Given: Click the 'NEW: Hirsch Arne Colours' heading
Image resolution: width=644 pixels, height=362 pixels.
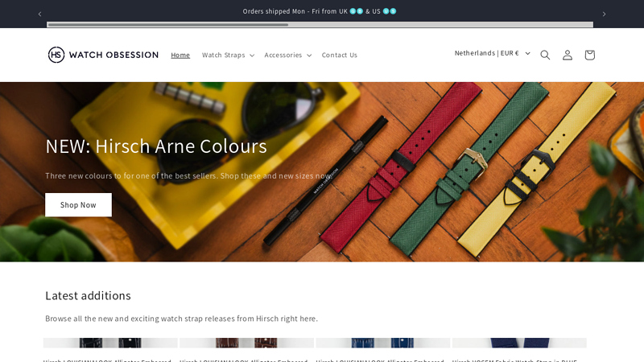Looking at the screenshot, I should 156,146.
